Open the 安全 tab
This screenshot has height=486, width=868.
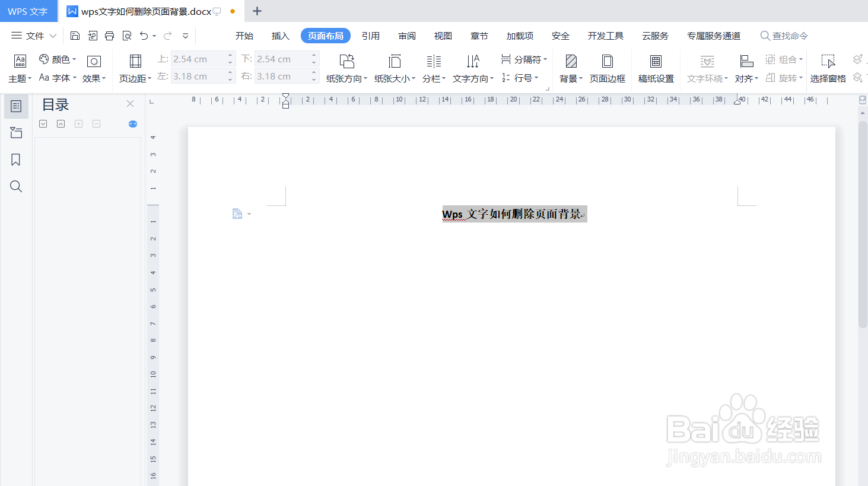[561, 36]
